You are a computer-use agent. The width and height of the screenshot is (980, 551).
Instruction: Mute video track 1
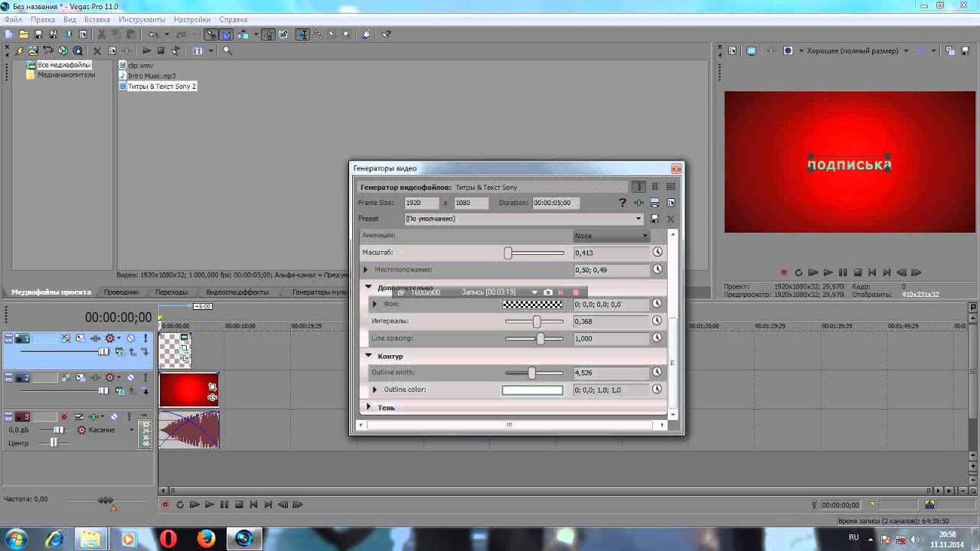[130, 338]
